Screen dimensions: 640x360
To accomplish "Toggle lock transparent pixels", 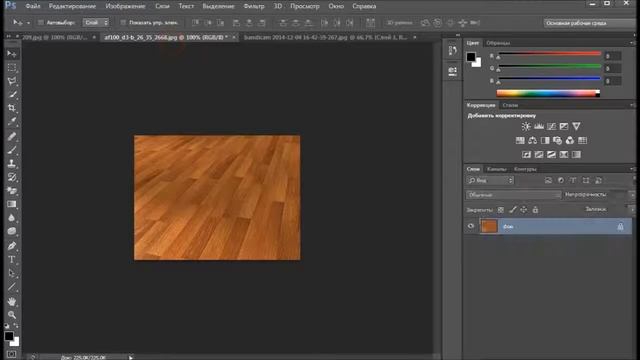I will click(x=501, y=210).
